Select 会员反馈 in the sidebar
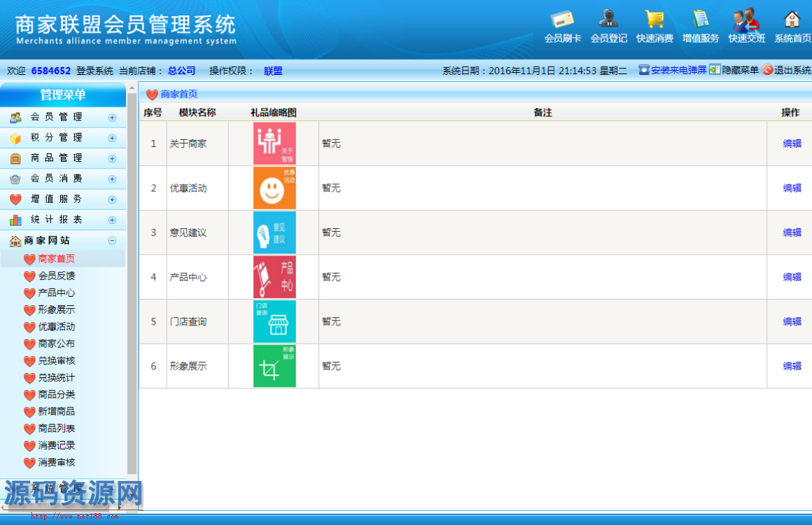Image resolution: width=812 pixels, height=525 pixels. (x=56, y=276)
